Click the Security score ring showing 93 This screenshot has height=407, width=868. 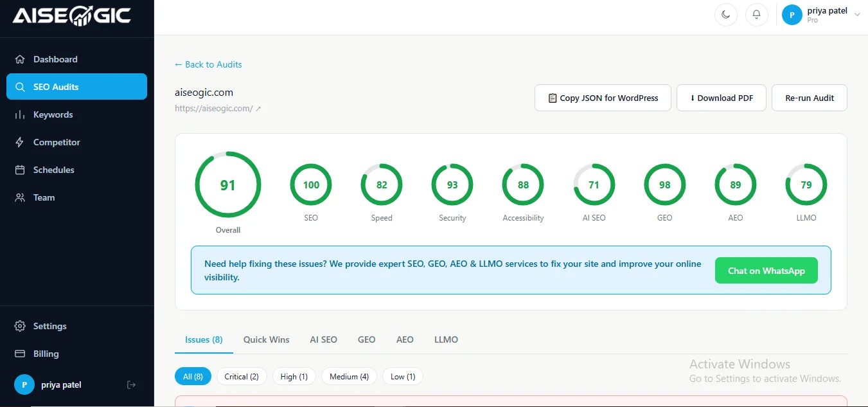[452, 185]
